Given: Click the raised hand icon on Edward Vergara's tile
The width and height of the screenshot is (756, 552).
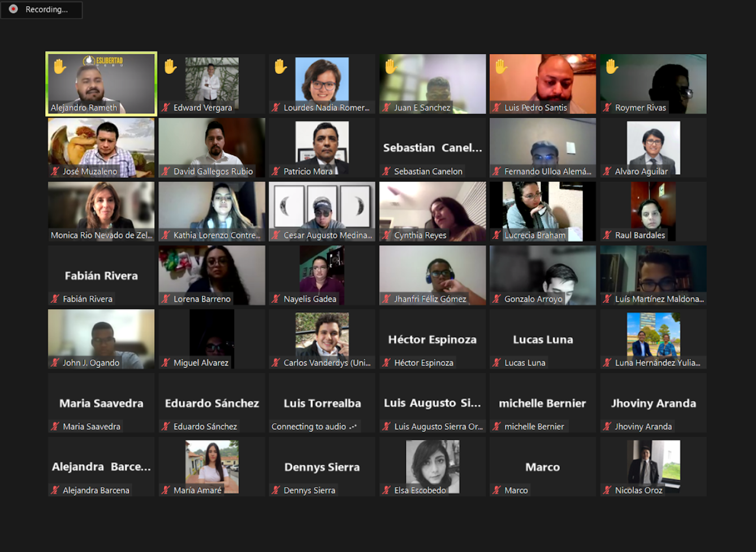Looking at the screenshot, I should click(170, 67).
